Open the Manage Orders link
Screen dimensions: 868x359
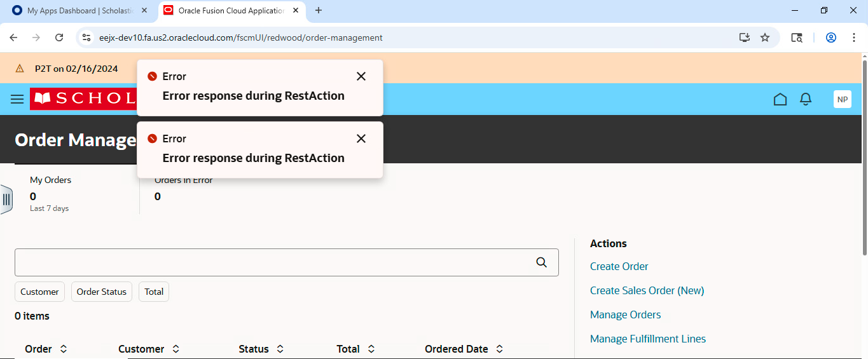tap(626, 315)
